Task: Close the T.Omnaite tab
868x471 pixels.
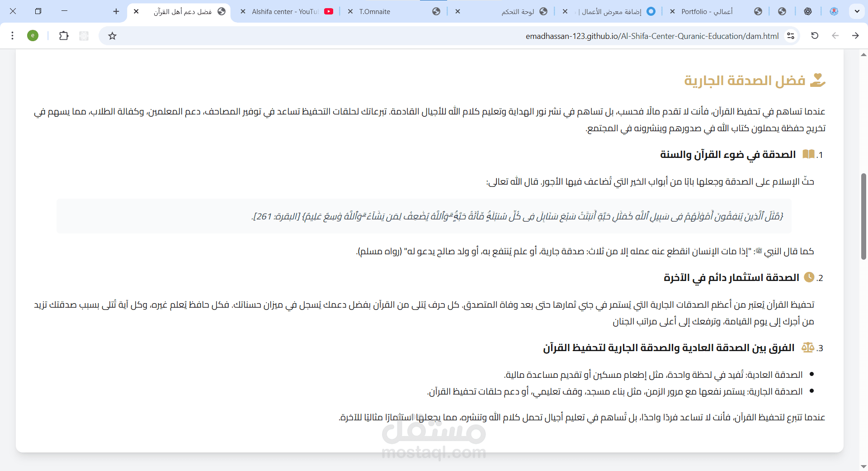Action: click(x=350, y=11)
